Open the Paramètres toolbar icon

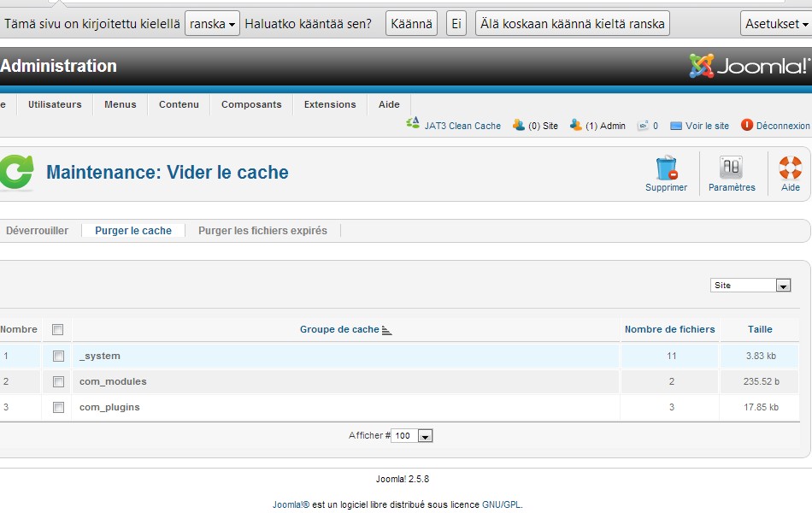(731, 168)
